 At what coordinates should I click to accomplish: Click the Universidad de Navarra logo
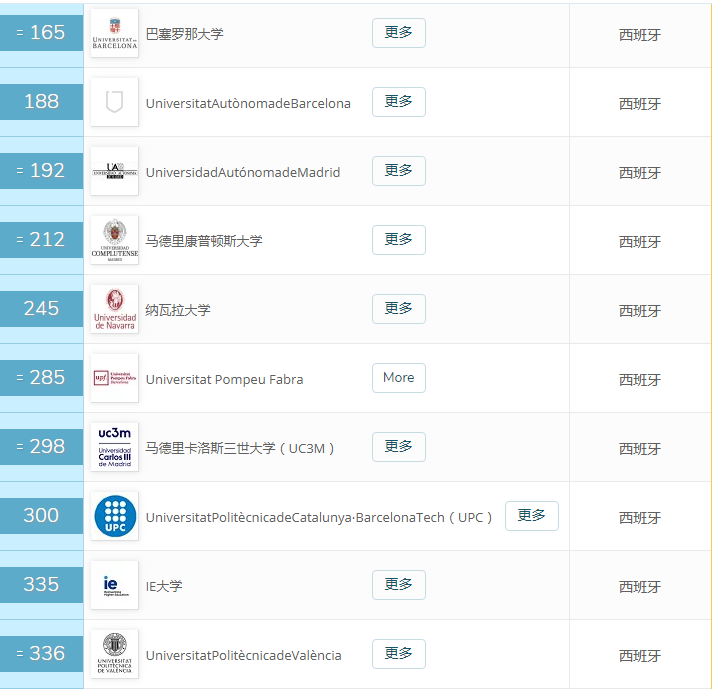pyautogui.click(x=114, y=309)
